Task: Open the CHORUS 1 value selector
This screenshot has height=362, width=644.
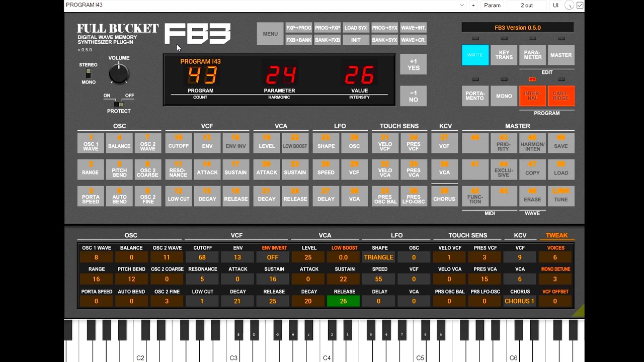Action: pyautogui.click(x=520, y=301)
